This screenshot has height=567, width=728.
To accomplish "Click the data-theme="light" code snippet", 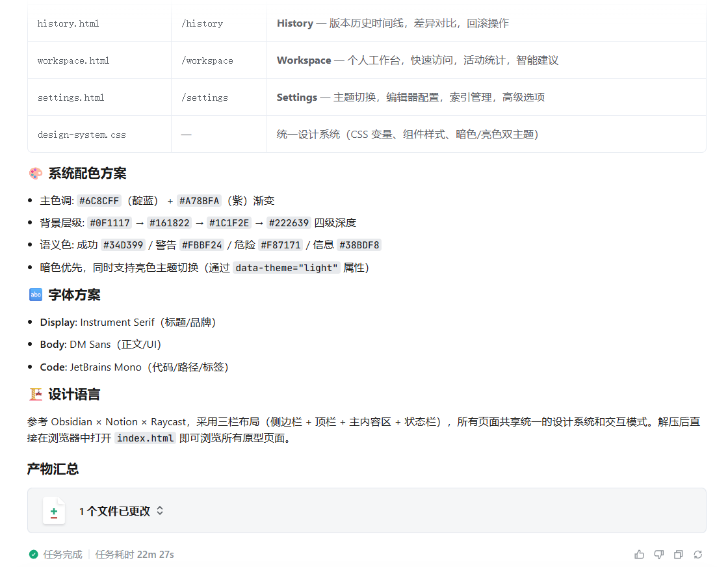I will point(287,268).
